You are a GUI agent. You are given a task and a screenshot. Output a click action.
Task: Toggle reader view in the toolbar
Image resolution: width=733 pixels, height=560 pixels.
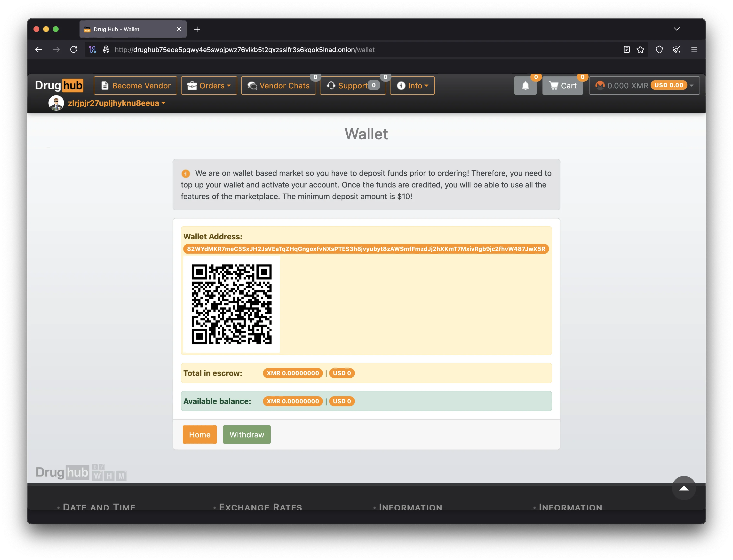[626, 49]
